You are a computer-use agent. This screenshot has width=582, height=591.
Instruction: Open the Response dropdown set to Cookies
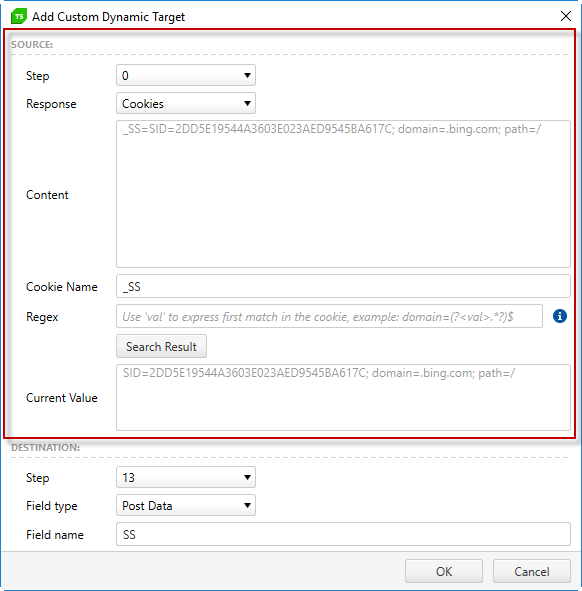pos(186,103)
